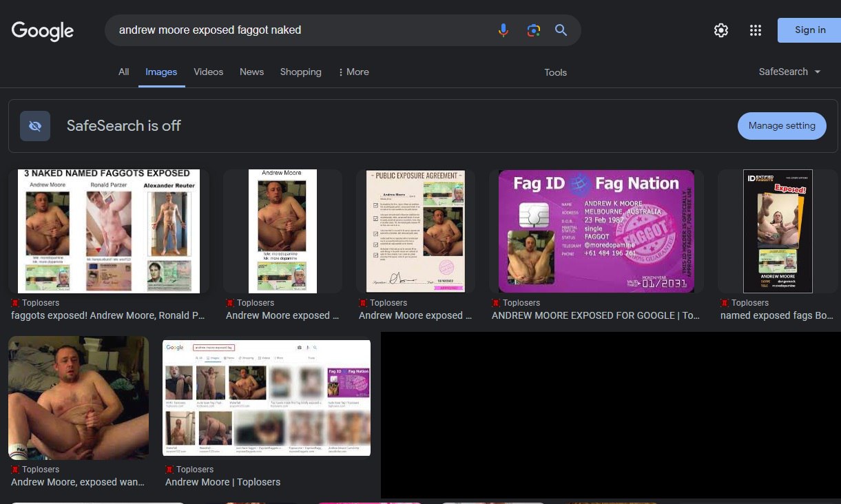Open the Google apps grid
Viewport: 841px width, 504px height.
pos(756,30)
